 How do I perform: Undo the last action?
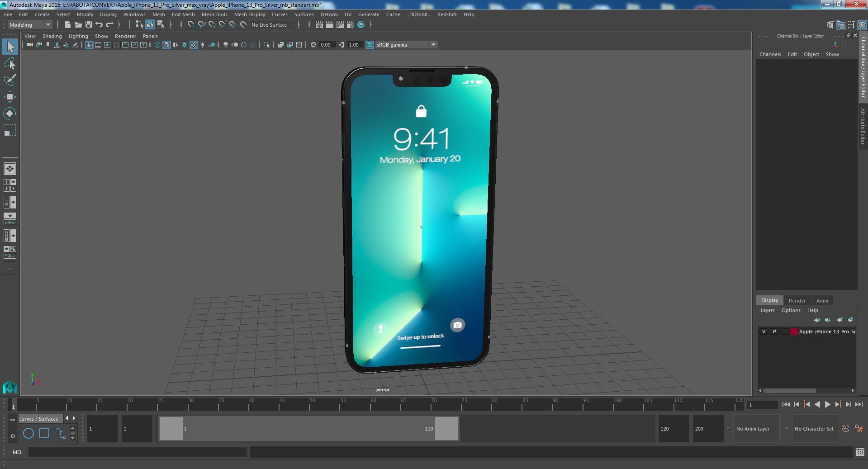pyautogui.click(x=99, y=25)
